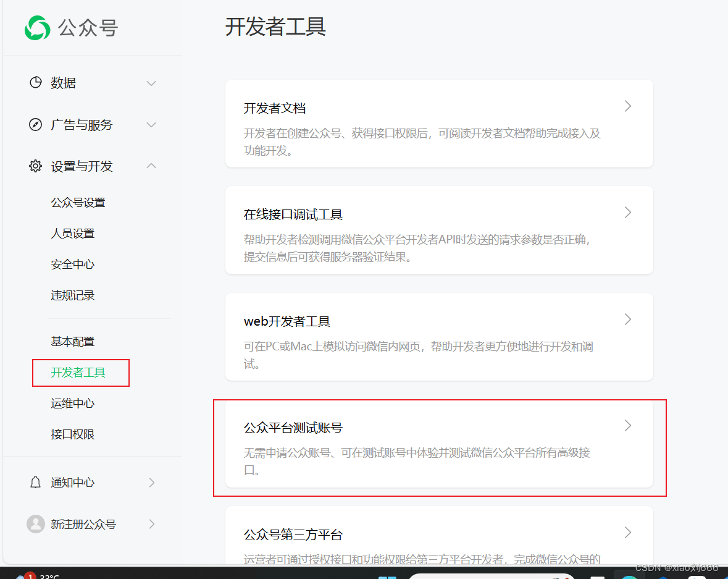The image size is (728, 579).
Task: Click the 新注册公众号 avatar icon
Action: click(x=36, y=524)
